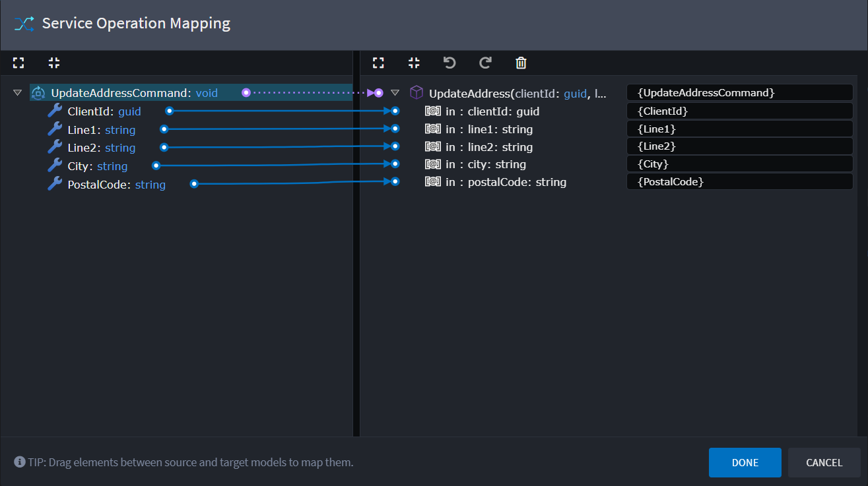The image size is (868, 486).
Task: Click purple target connector on UpdateAddress row
Action: [x=379, y=92]
